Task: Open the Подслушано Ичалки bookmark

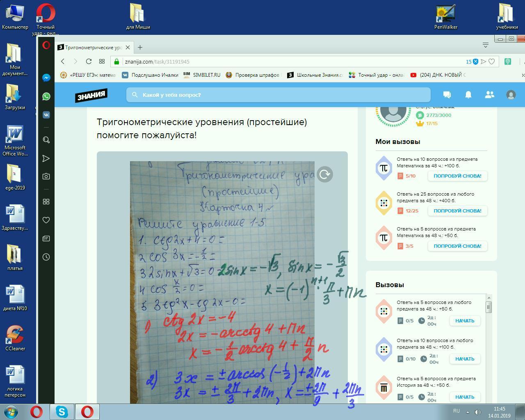Action: pyautogui.click(x=150, y=75)
